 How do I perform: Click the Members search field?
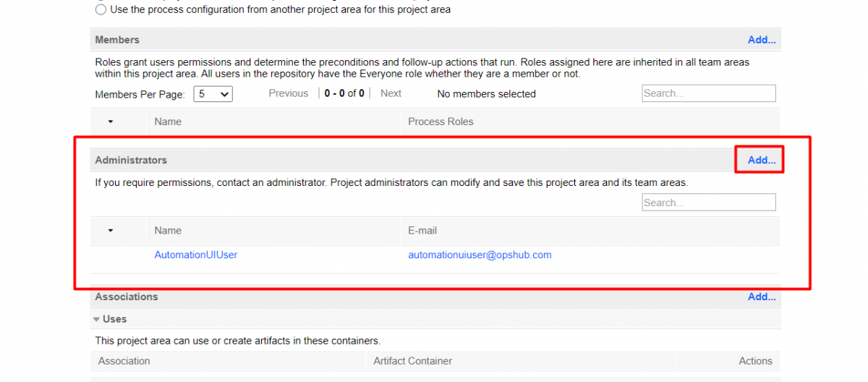tap(708, 93)
